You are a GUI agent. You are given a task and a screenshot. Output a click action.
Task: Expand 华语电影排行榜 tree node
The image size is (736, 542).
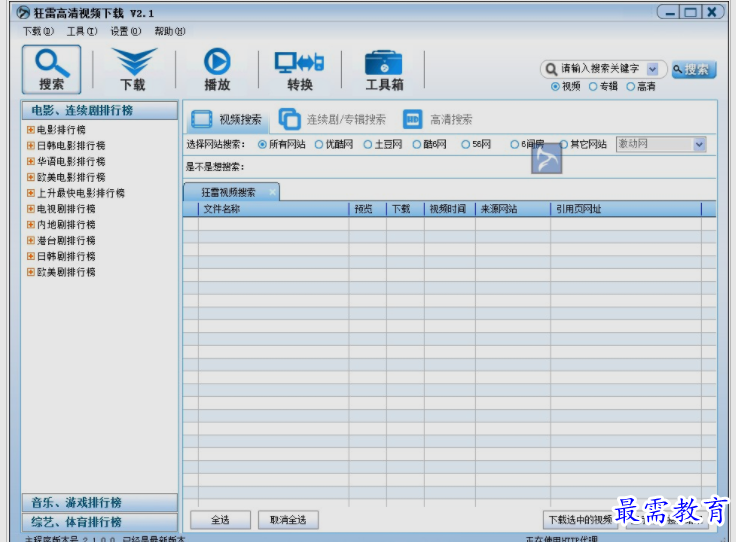pyautogui.click(x=31, y=161)
